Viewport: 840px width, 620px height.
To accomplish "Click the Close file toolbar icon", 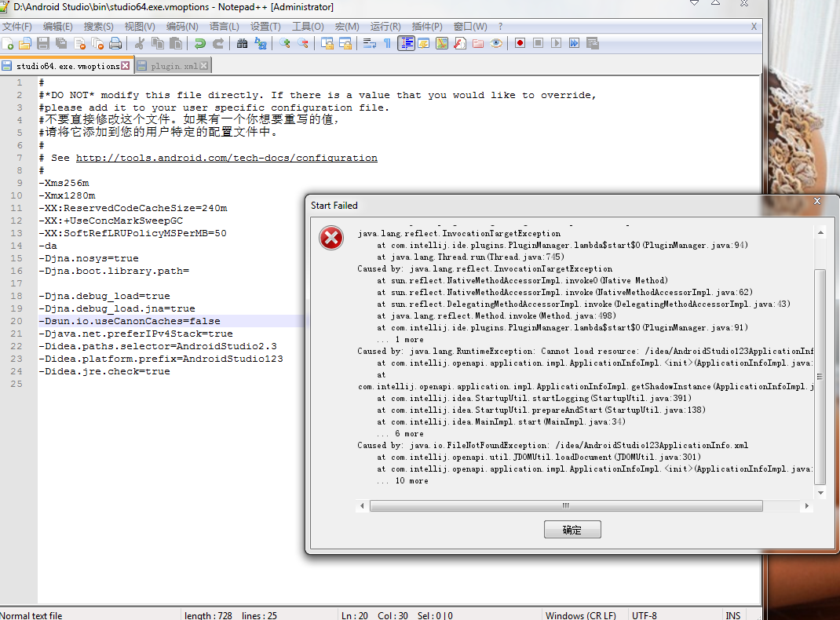I will (x=80, y=43).
